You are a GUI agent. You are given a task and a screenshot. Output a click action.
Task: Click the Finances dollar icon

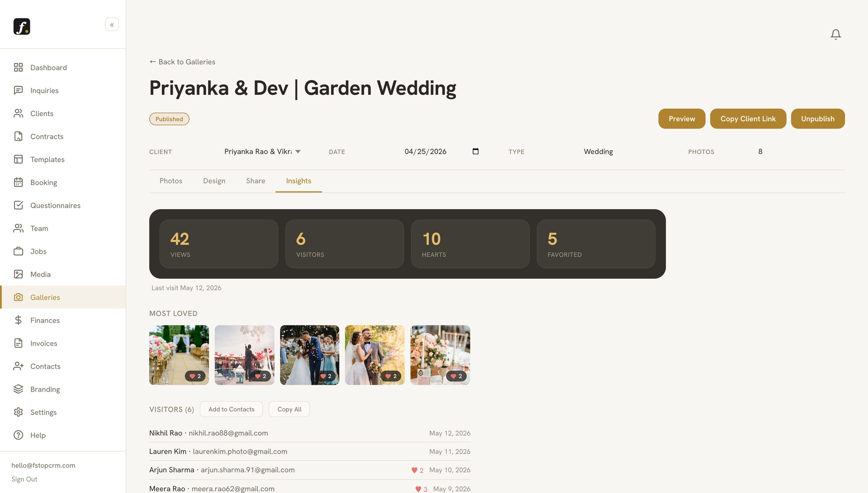18,320
